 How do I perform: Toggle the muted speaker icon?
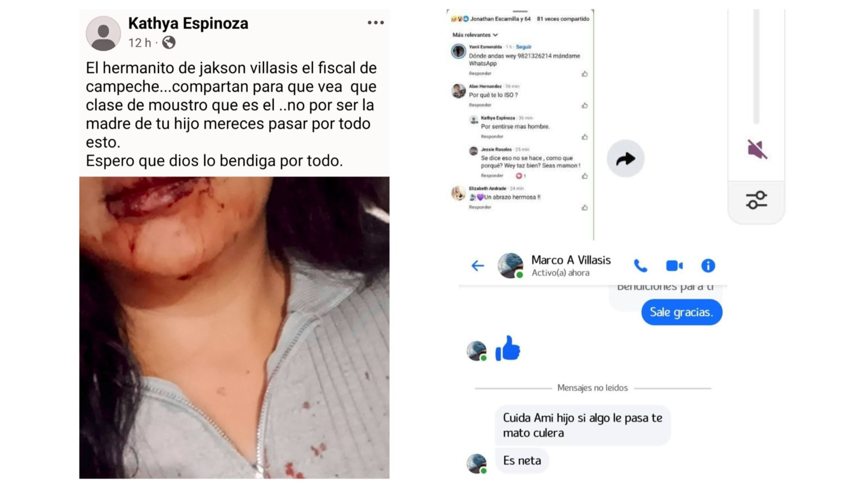(757, 149)
